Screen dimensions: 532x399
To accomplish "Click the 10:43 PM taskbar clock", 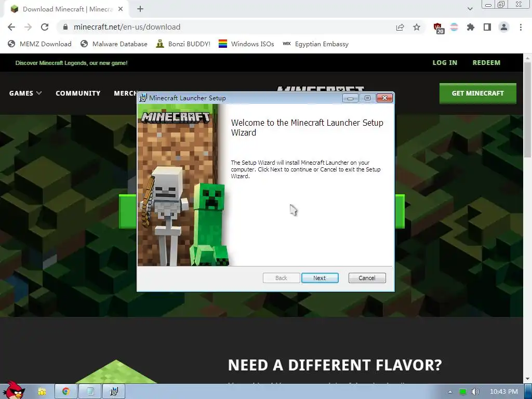I will point(504,392).
